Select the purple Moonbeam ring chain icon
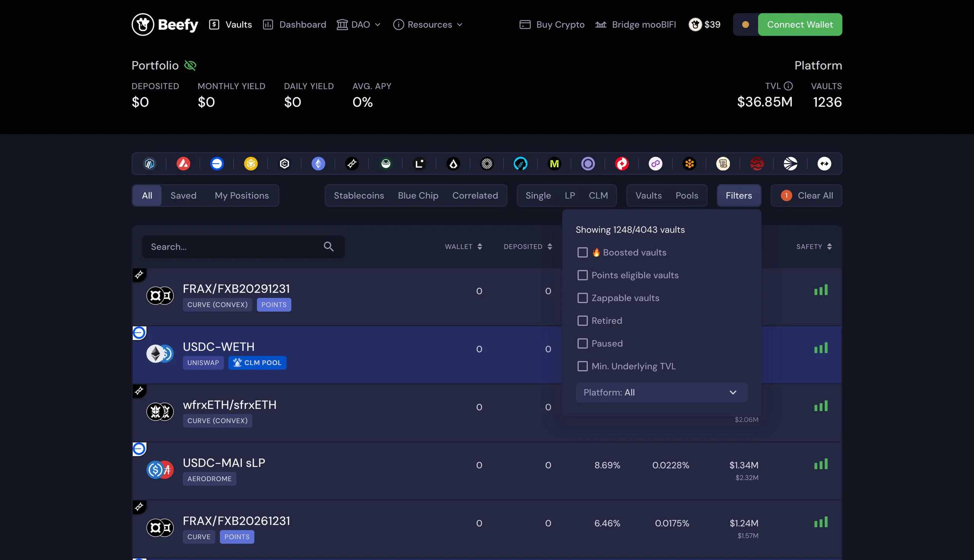This screenshot has height=560, width=974. (588, 164)
